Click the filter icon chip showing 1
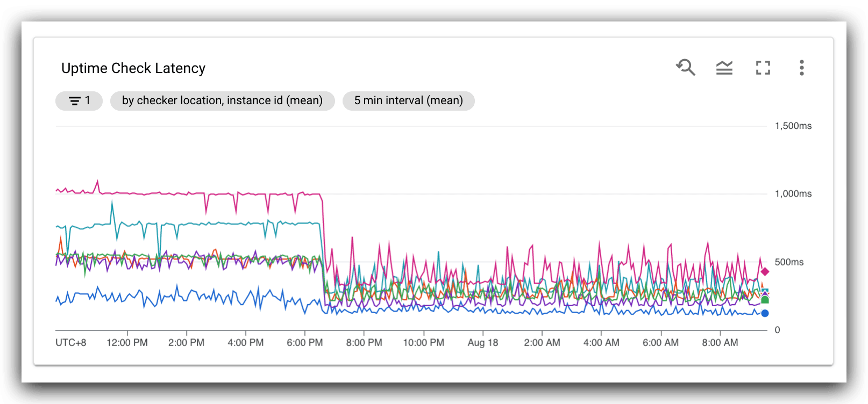The height and width of the screenshot is (404, 868). coord(79,101)
